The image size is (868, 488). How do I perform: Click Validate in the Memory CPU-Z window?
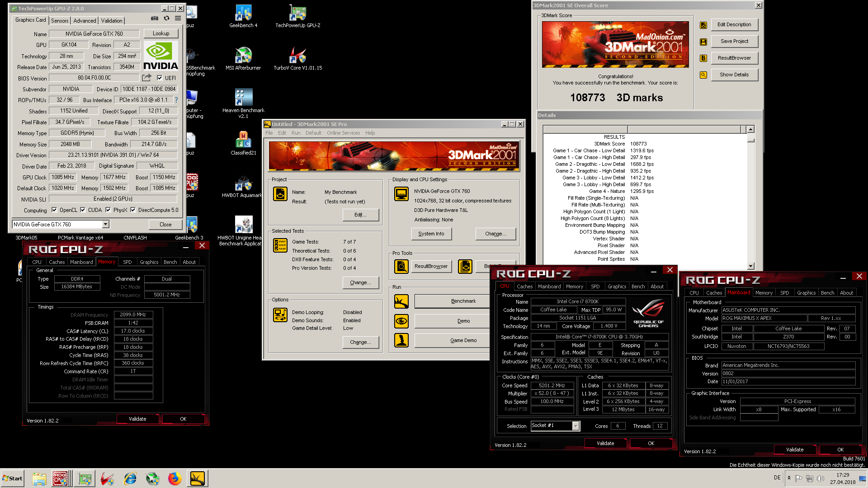(x=137, y=419)
